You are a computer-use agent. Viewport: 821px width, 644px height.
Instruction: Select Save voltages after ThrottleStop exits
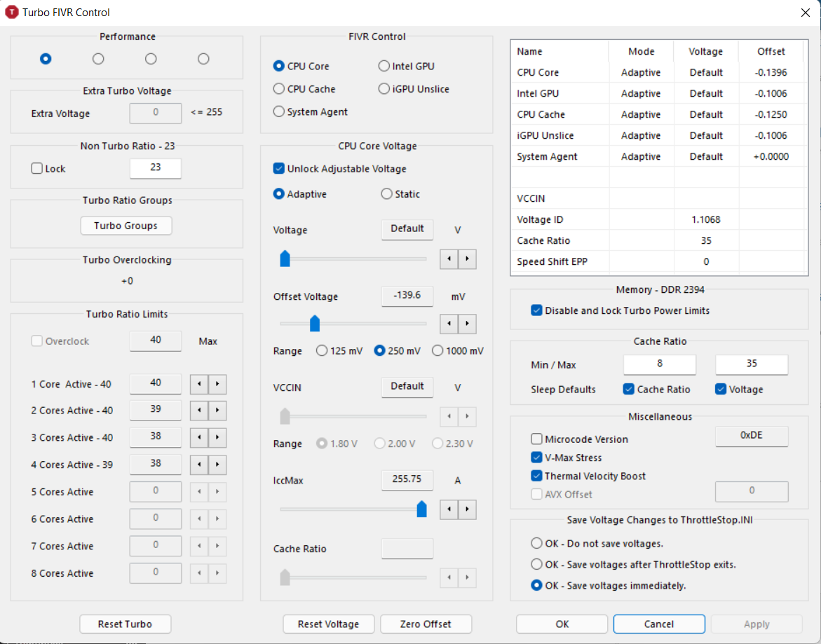point(634,565)
